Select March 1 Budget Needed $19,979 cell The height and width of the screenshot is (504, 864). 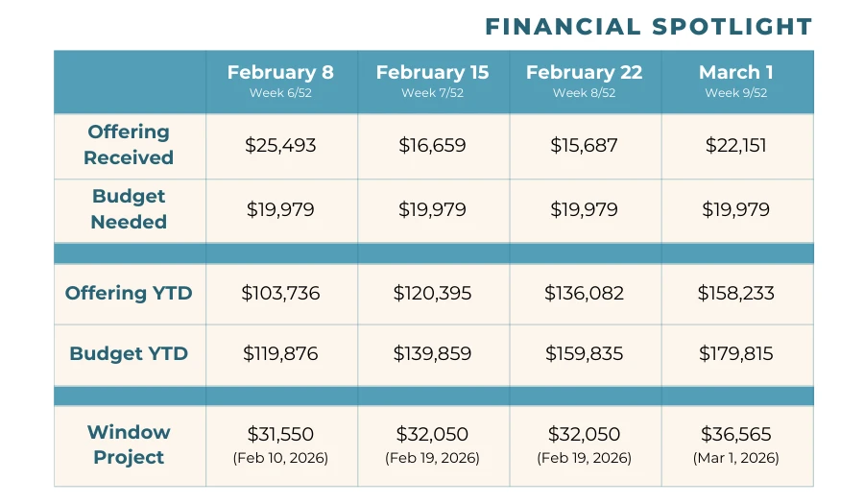735,210
